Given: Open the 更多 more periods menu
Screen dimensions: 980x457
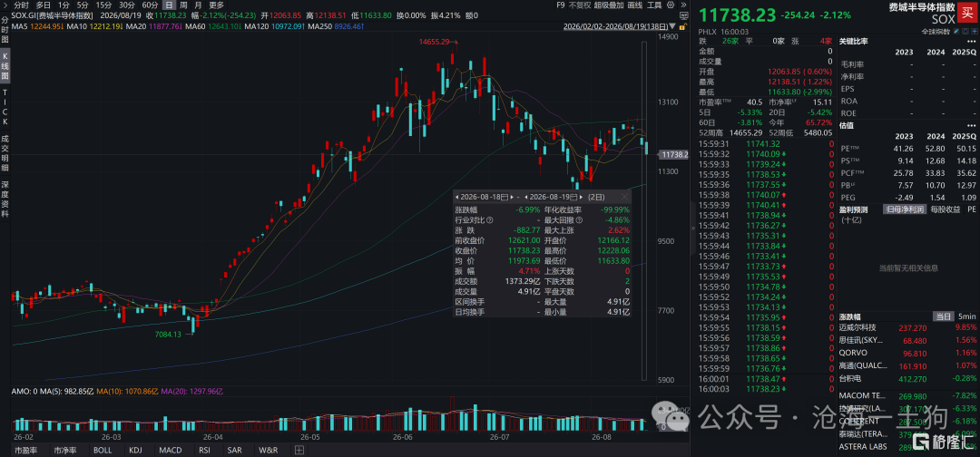Looking at the screenshot, I should (x=216, y=5).
